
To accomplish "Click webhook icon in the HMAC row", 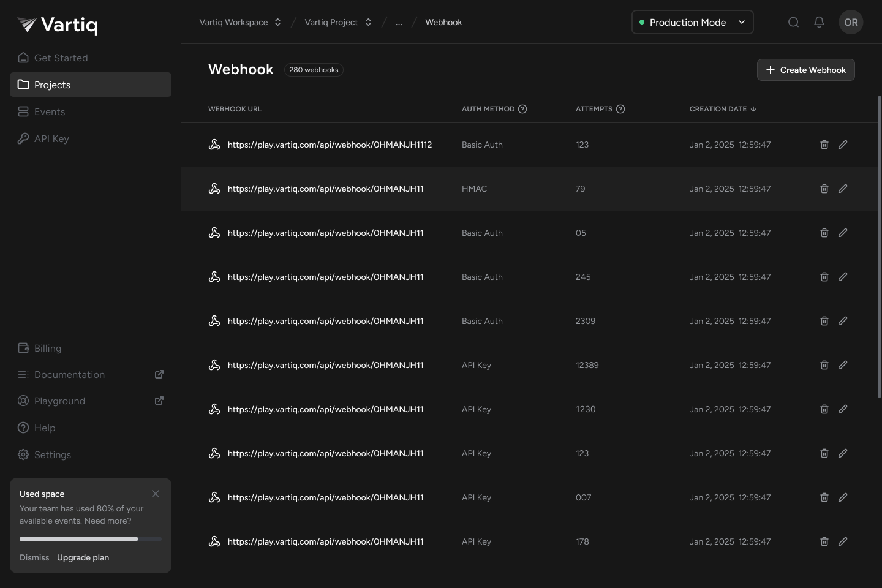I will tap(214, 189).
